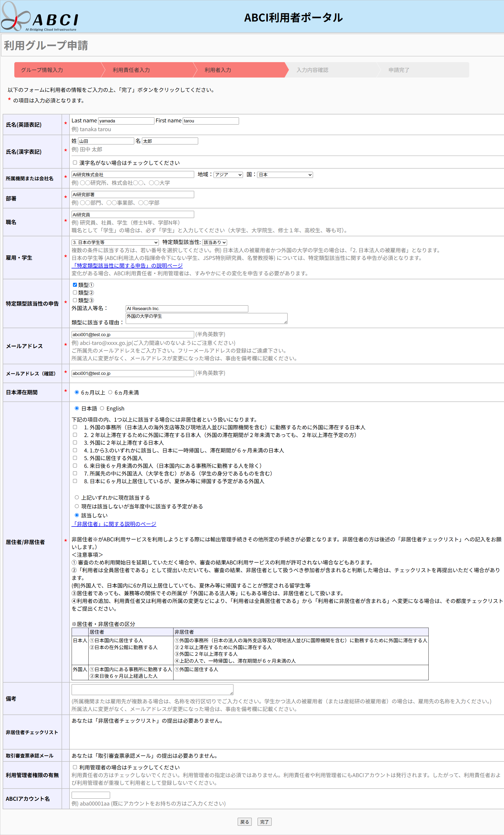Screen dimensions: 504x835
Task: Select the 6ヵ月以上 radio button
Action: coord(77,392)
